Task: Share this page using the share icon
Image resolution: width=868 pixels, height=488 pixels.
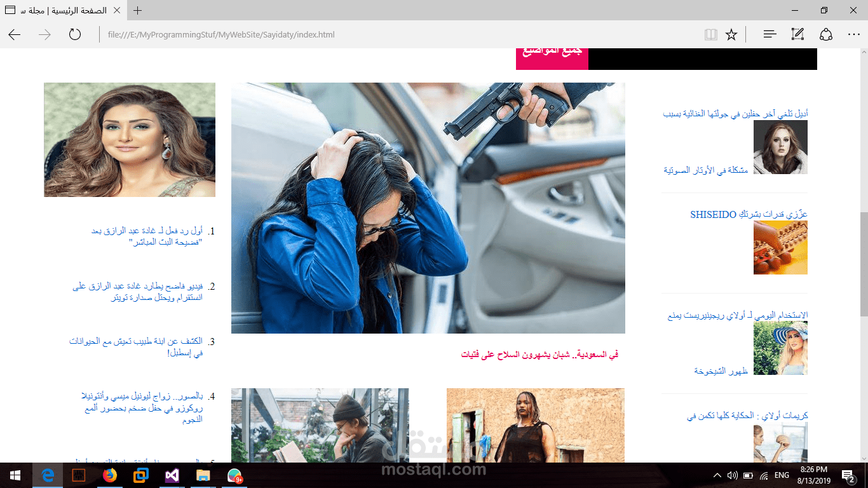Action: (825, 34)
